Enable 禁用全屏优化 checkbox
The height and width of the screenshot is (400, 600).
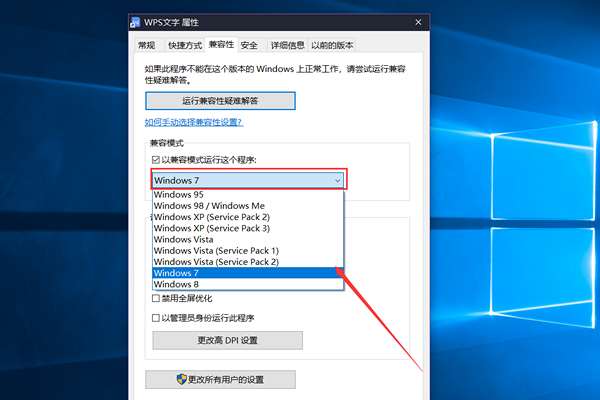(x=156, y=298)
